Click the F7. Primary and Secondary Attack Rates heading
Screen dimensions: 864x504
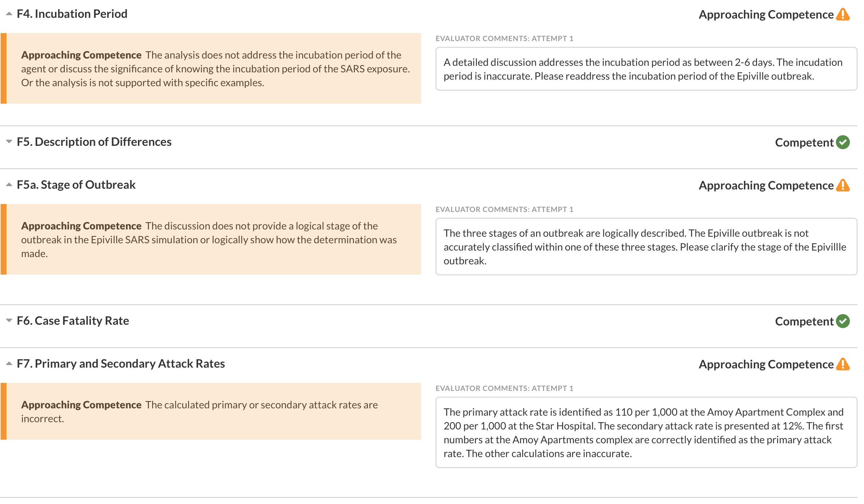[x=121, y=364]
